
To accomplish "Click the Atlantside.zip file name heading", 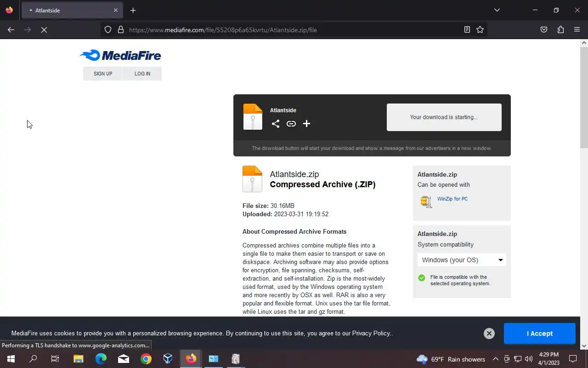I will (x=294, y=174).
